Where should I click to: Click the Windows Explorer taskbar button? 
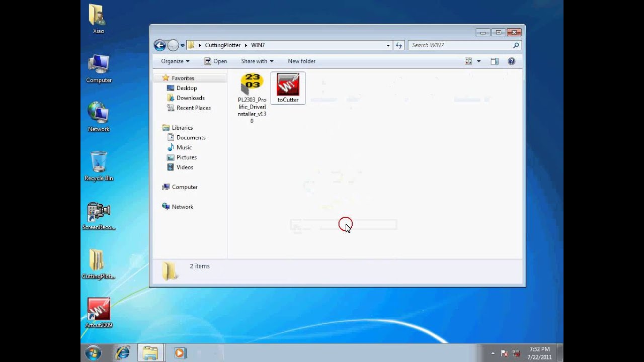150,353
